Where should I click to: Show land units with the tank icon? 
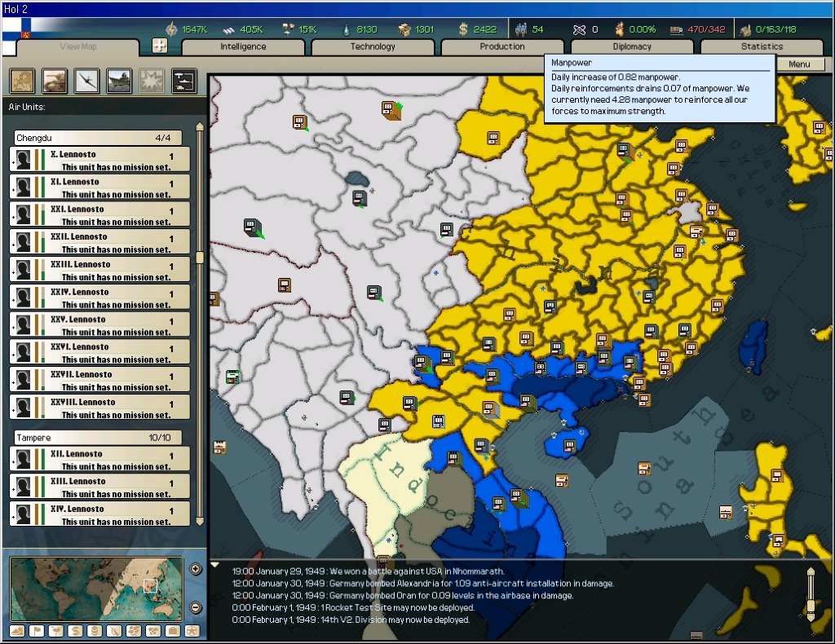point(55,81)
